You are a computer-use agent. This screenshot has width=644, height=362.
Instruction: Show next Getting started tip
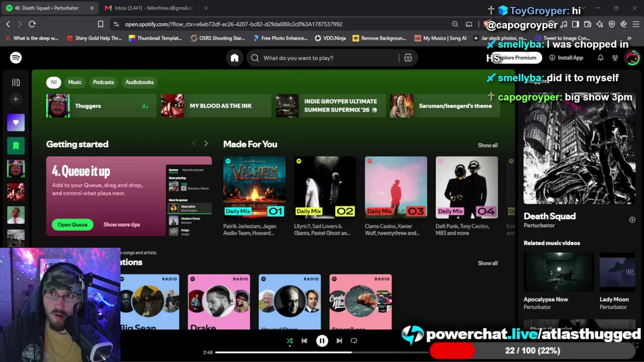pyautogui.click(x=206, y=144)
